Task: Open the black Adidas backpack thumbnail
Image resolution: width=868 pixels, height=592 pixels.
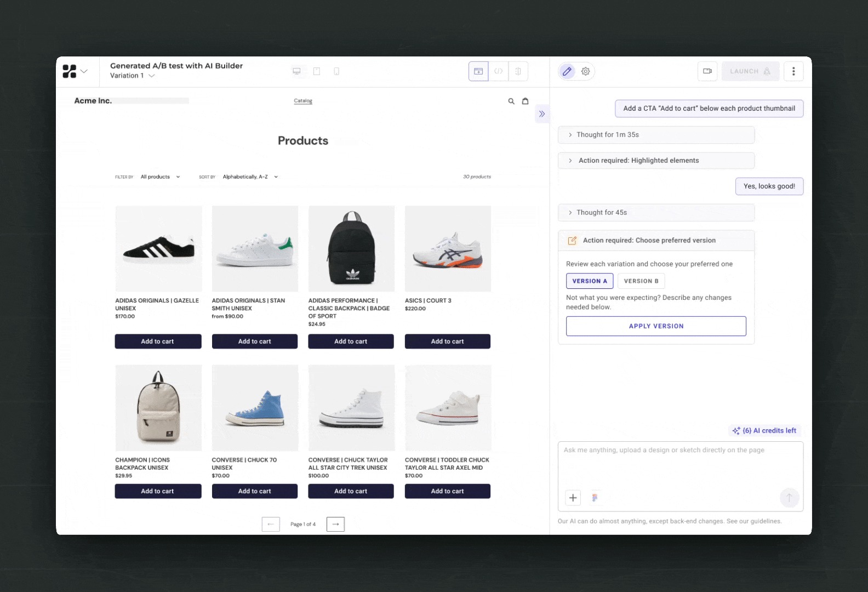Action: tap(351, 249)
